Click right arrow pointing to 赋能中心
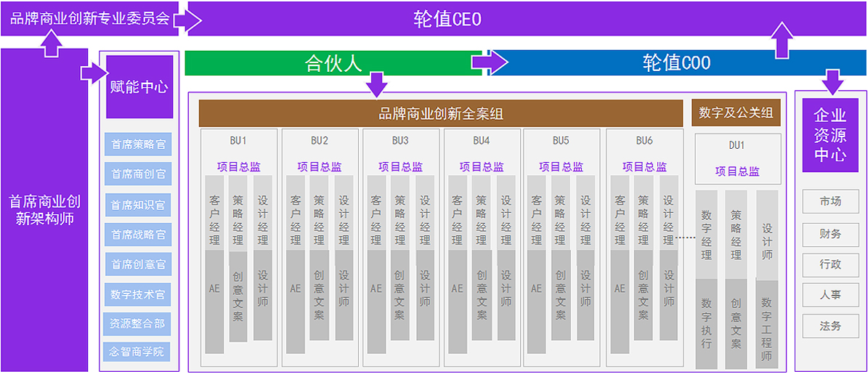The width and height of the screenshot is (868, 374). tap(94, 72)
